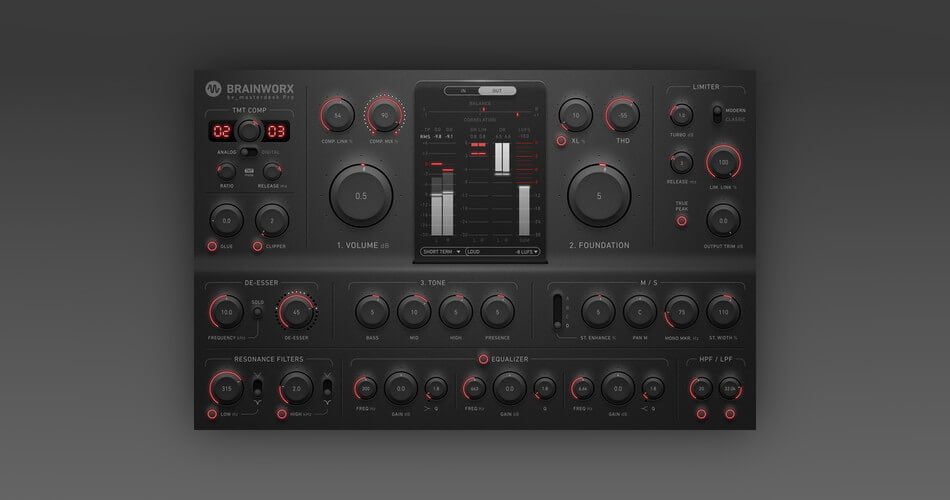
Task: Click the mid-band EQ Freq knob
Action: tap(474, 388)
